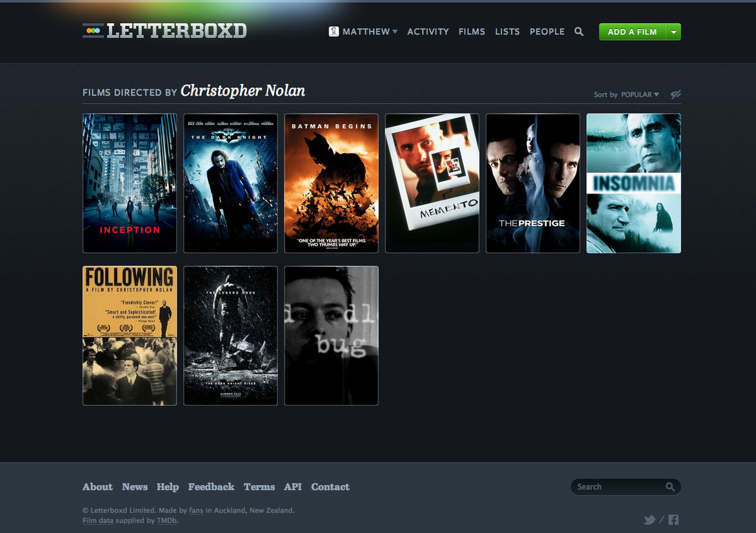
Task: Open the Twitter bird icon in footer
Action: point(650,520)
